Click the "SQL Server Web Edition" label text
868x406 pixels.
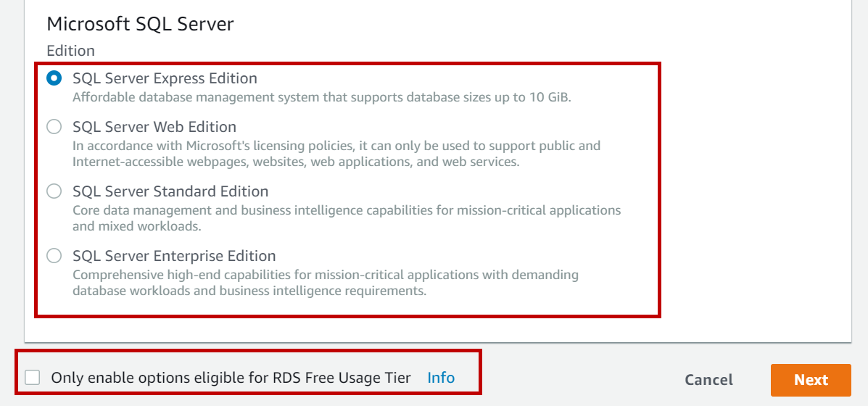pos(154,127)
